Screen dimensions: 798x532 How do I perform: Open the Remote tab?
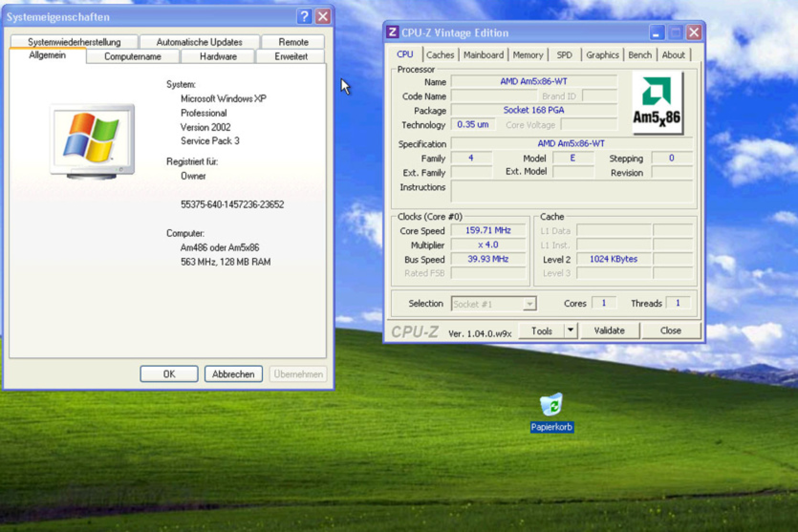[293, 42]
